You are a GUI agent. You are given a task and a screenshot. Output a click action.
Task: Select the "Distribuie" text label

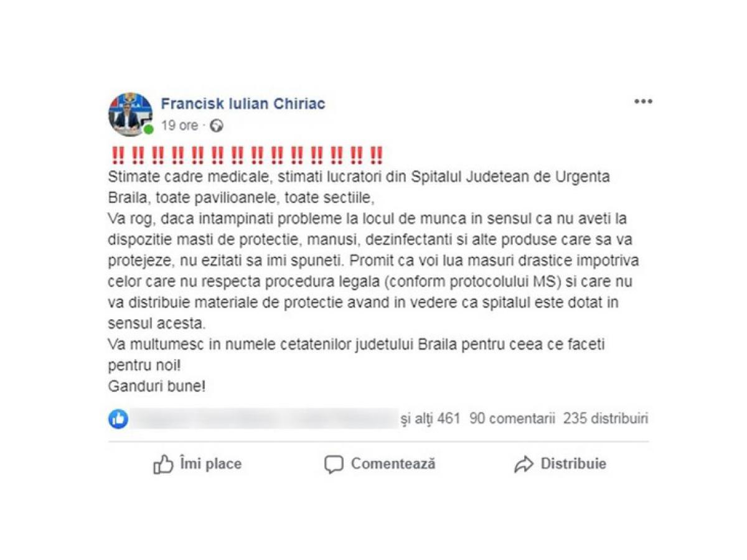[x=573, y=464]
